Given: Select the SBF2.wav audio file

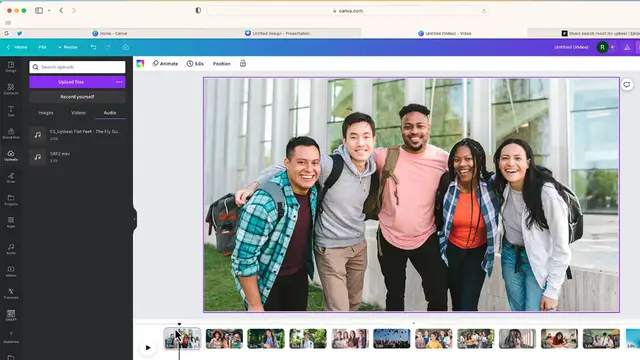Looking at the screenshot, I should click(77, 157).
